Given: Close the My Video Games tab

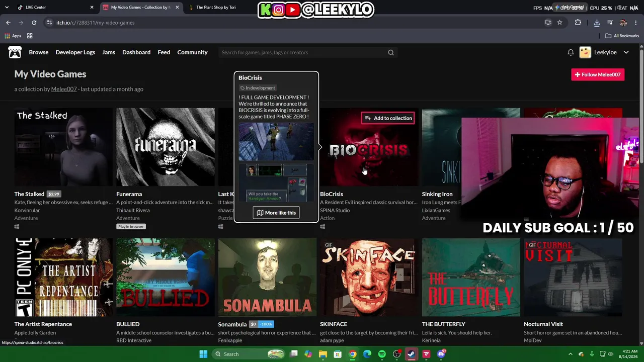Looking at the screenshot, I should [177, 8].
